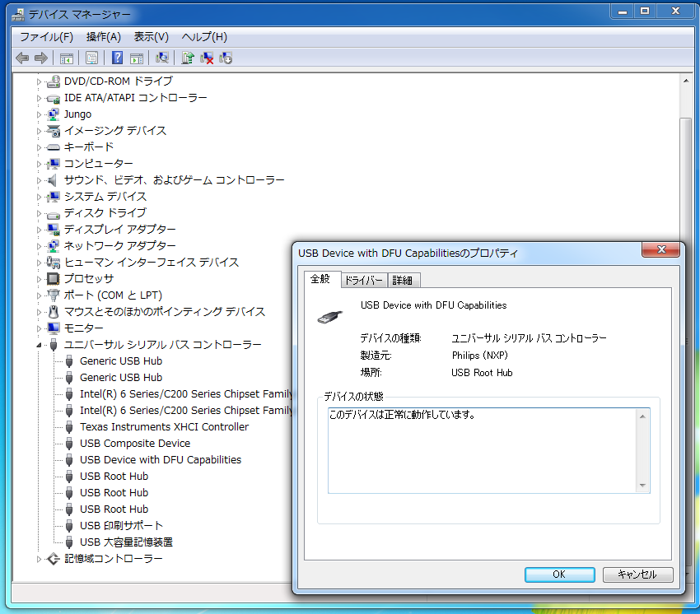Click the マウス pointing device icon
The width and height of the screenshot is (700, 614).
click(x=54, y=311)
